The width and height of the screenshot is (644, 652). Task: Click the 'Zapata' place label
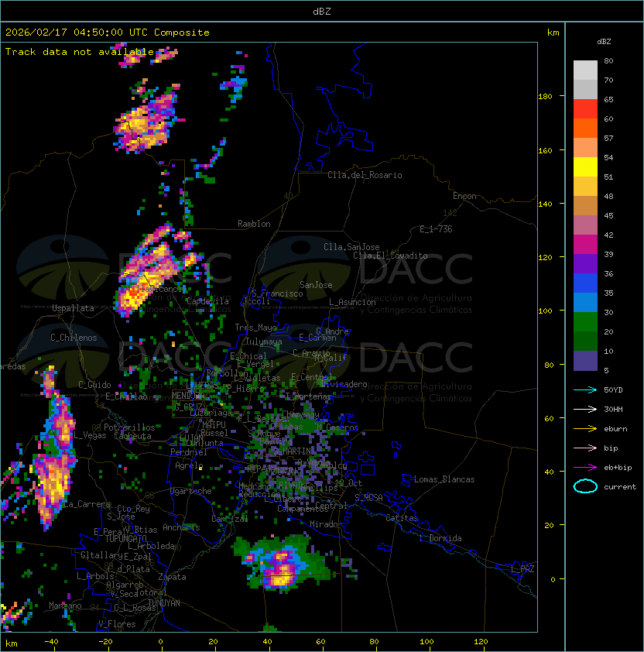click(x=172, y=577)
